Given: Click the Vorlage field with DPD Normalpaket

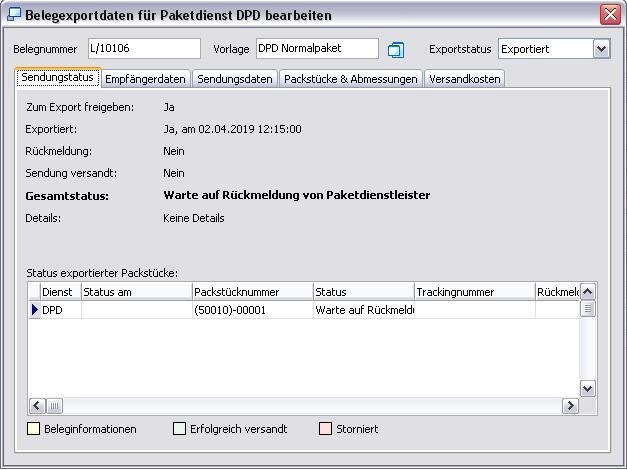Looking at the screenshot, I should pos(316,49).
